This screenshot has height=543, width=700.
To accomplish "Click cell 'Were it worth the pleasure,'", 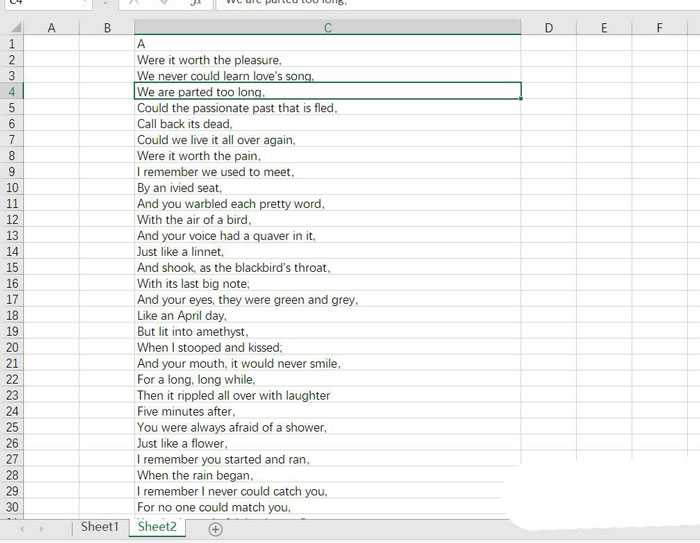I will point(328,60).
